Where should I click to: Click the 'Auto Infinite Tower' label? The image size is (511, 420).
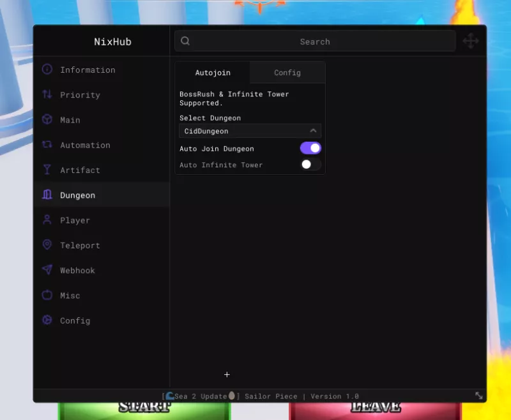click(221, 165)
